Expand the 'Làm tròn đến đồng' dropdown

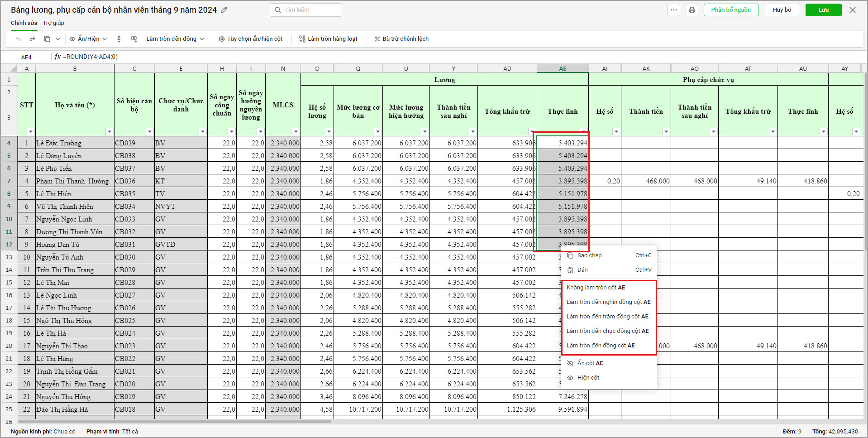click(175, 39)
